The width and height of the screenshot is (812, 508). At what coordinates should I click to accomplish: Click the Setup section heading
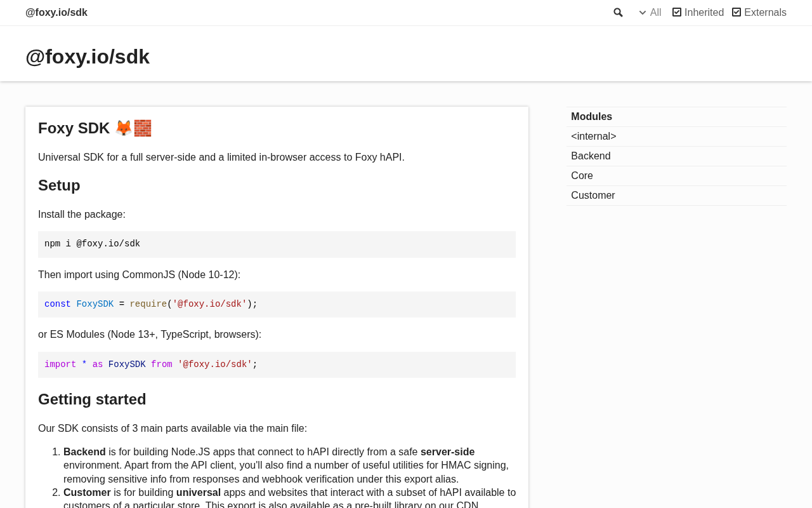pos(59,185)
